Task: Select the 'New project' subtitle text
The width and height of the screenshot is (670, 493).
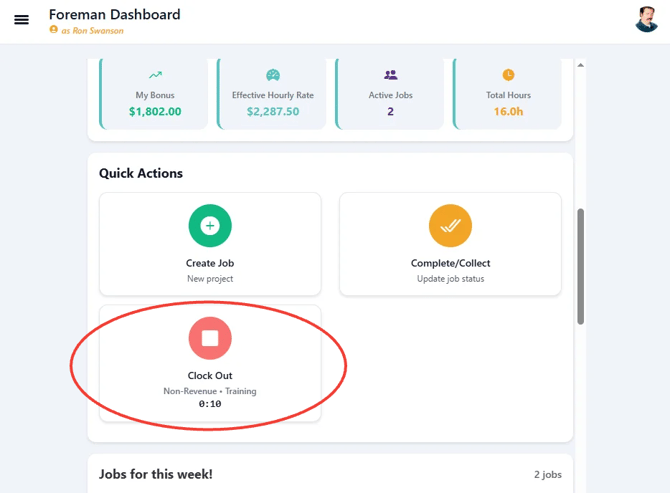Action: tap(210, 279)
